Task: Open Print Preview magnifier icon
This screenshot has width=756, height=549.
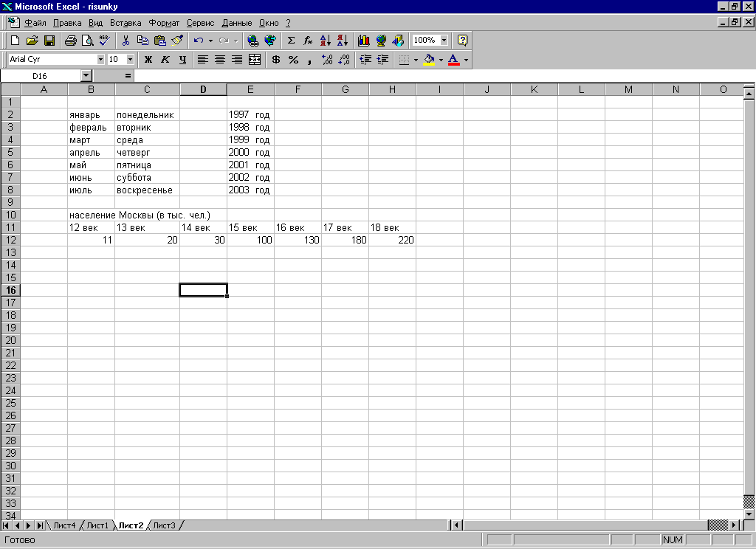Action: pos(87,41)
